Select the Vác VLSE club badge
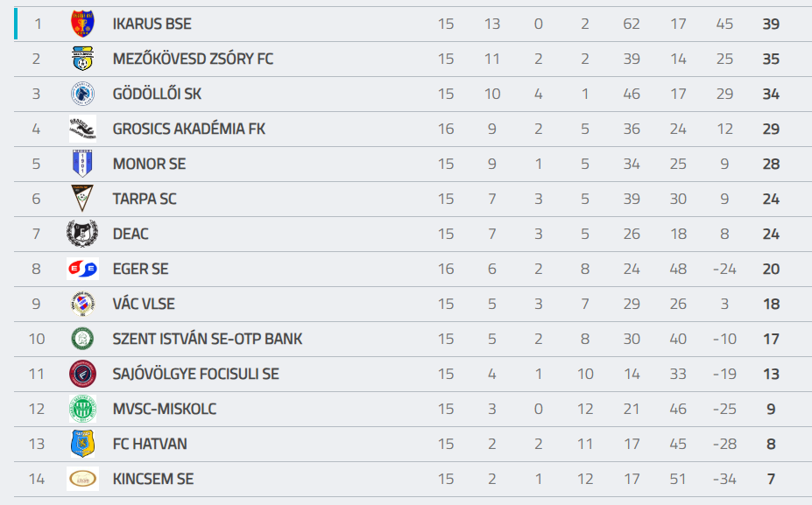Image resolution: width=812 pixels, height=505 pixels. (x=82, y=304)
